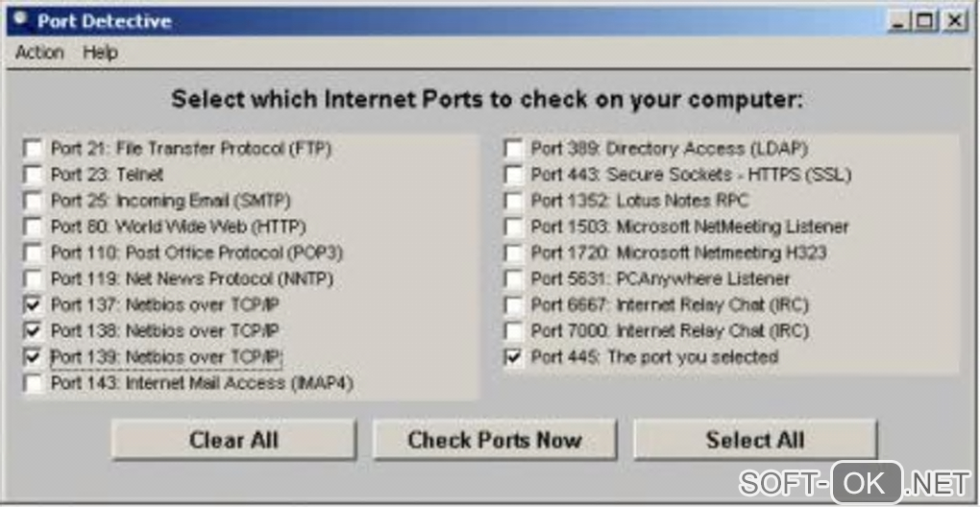This screenshot has width=980, height=507.
Task: Click the Port Detective title bar icon
Action: tap(19, 19)
